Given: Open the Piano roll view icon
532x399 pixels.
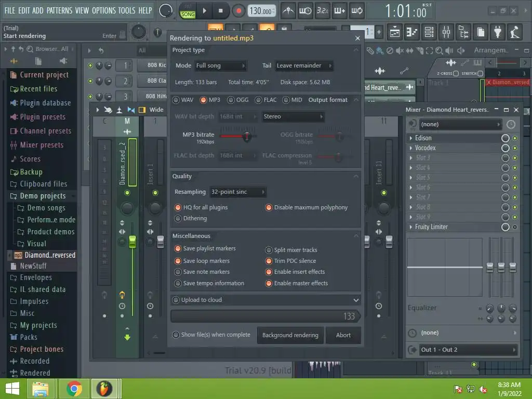Looking at the screenshot, I should pos(412,32).
